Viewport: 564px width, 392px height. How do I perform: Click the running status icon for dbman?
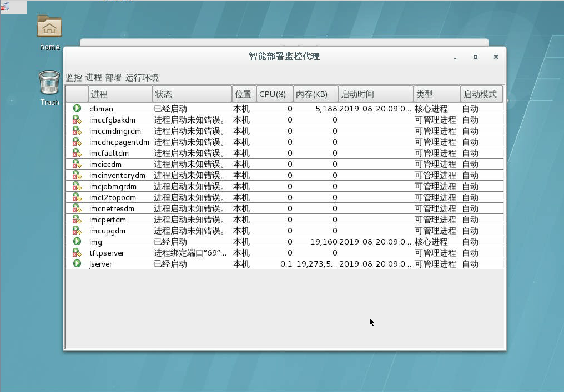tap(77, 108)
